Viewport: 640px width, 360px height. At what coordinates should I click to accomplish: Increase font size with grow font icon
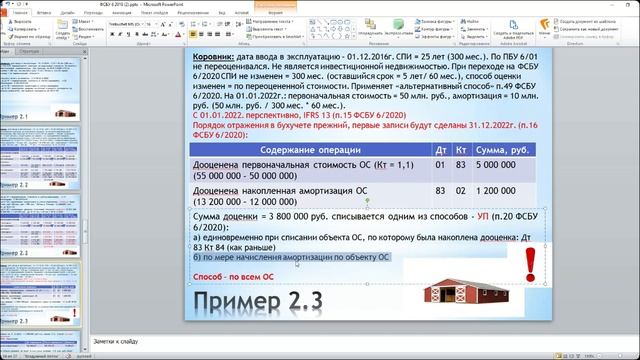coord(163,24)
